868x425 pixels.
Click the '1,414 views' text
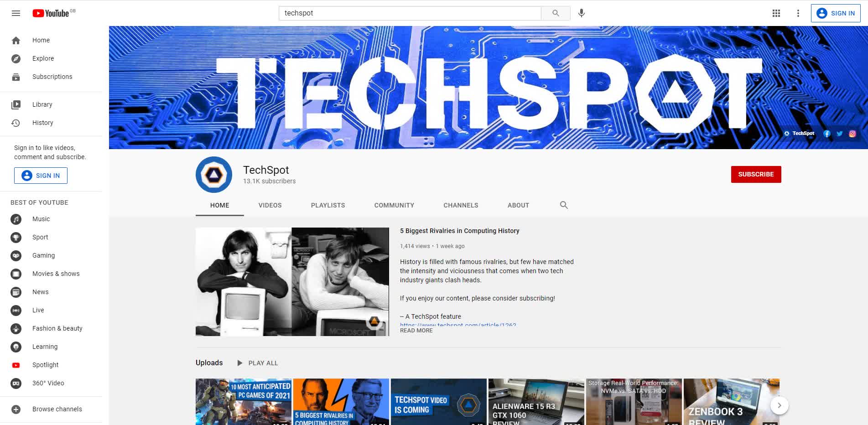pos(415,246)
